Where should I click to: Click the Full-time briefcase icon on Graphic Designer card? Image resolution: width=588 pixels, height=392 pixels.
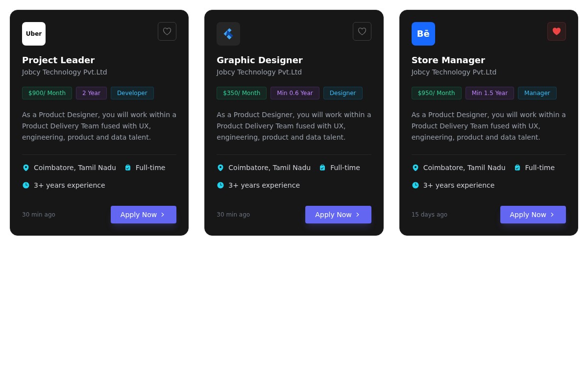click(x=322, y=168)
